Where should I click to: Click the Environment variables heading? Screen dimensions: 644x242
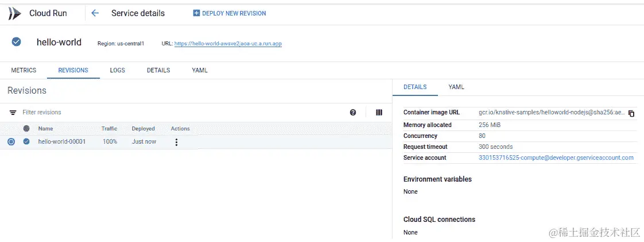pos(437,179)
